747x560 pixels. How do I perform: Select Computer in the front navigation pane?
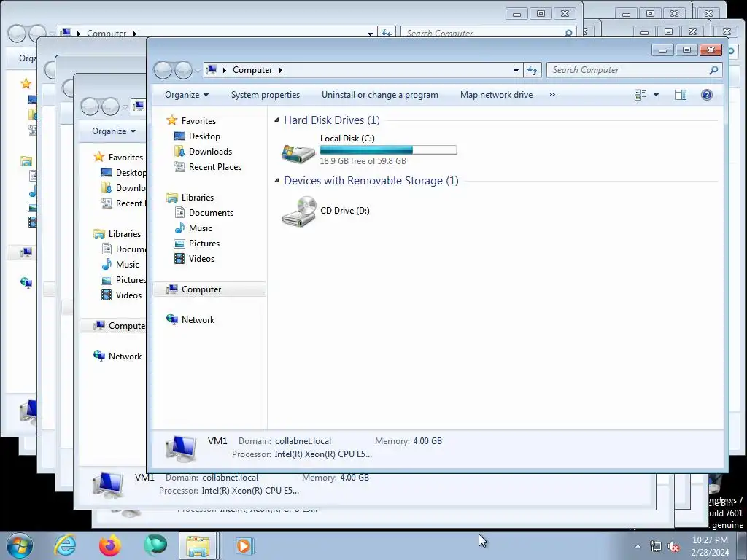209,289
